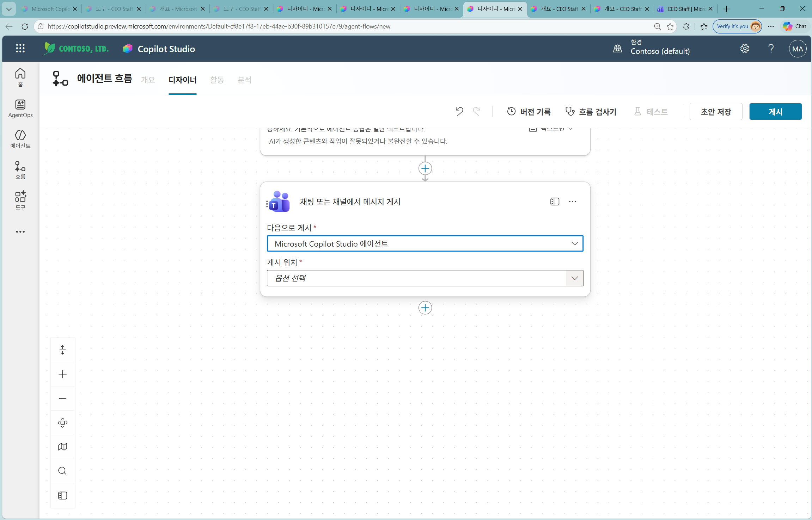Save the flow with 초안 저장
This screenshot has width=812, height=520.
point(716,112)
